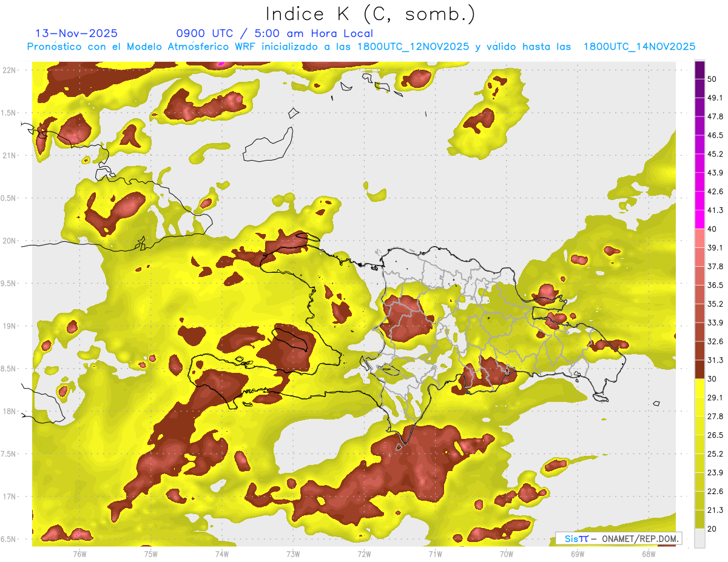The image size is (728, 562).
Task: Click the '41.3' colorbar value
Action: point(715,210)
